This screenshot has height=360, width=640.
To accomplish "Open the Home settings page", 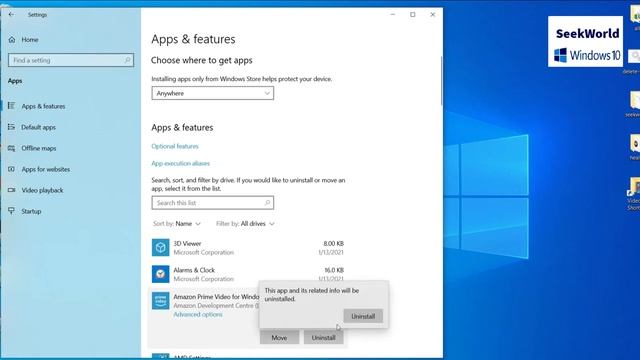I will [x=30, y=40].
